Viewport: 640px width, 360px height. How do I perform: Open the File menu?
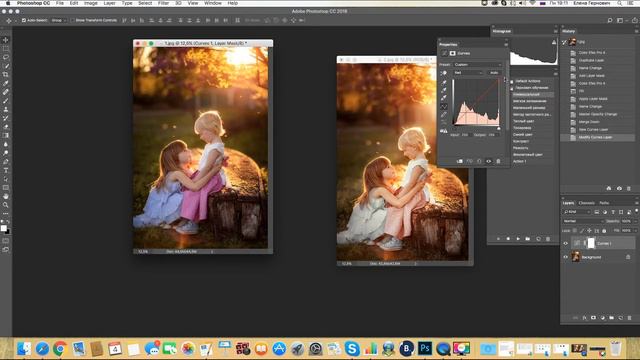60,3
